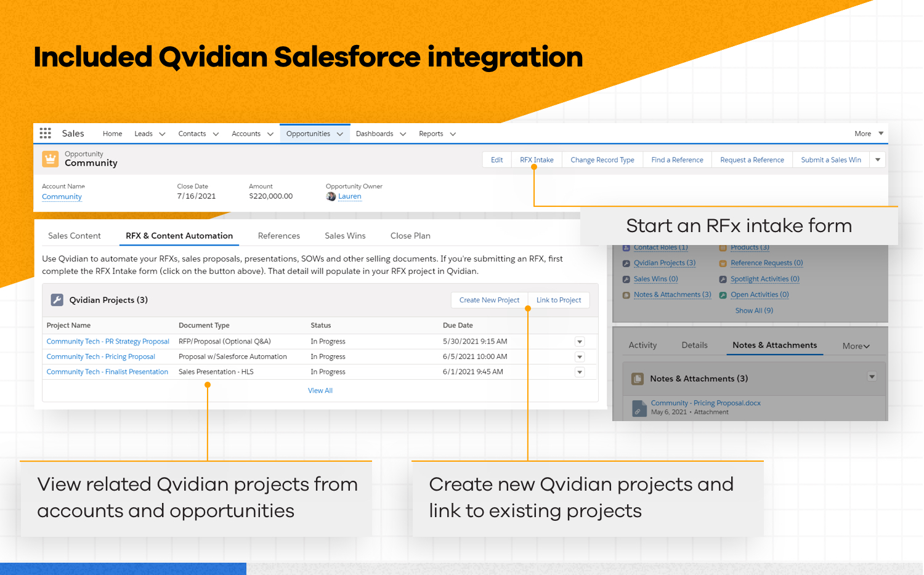This screenshot has width=924, height=575.
Task: Click the Open Activities green icon
Action: [x=723, y=294]
